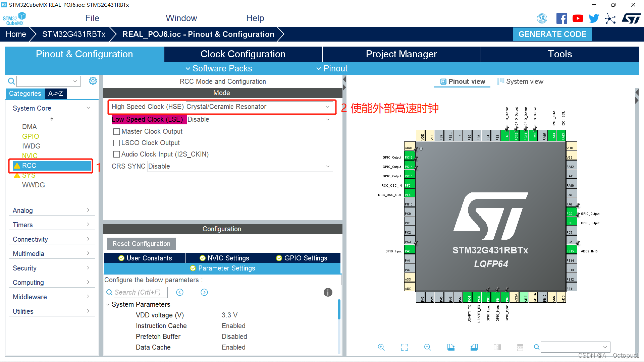The height and width of the screenshot is (362, 644).
Task: Open the Pinout dropdown menu
Action: (x=332, y=68)
